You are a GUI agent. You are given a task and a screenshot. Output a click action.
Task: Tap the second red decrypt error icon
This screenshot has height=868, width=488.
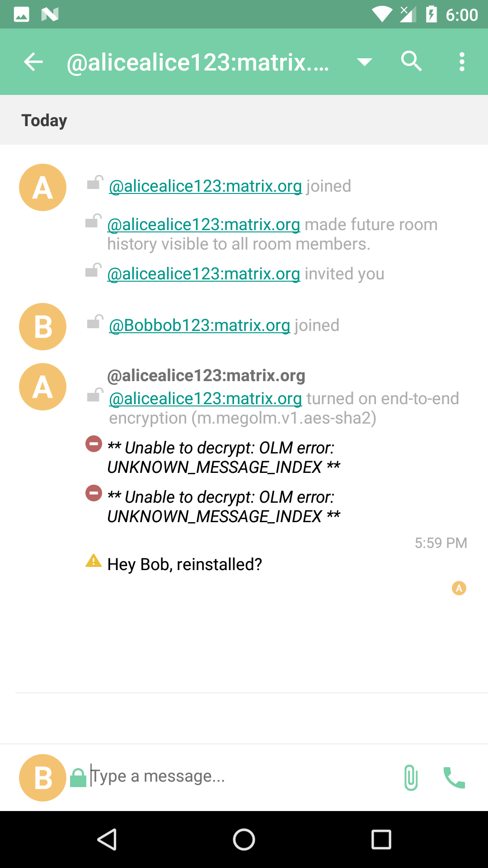coord(94,493)
